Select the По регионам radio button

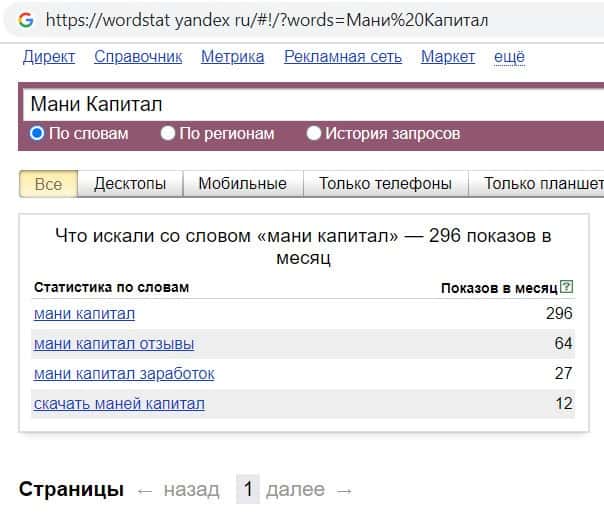[x=168, y=133]
